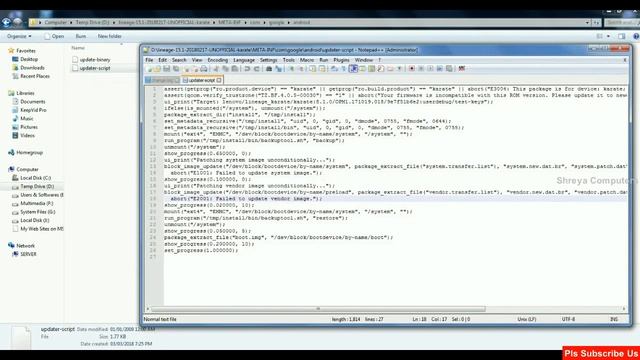
Task: Expand breadcrumb arrow after Computer
Action: [x=71, y=22]
